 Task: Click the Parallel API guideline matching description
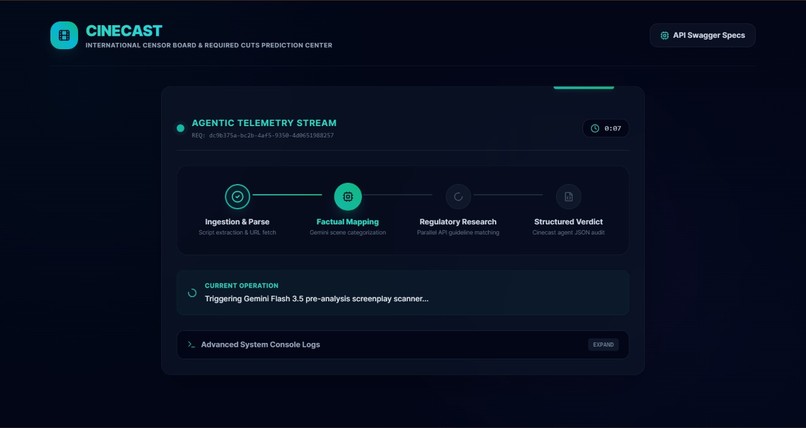(x=458, y=233)
